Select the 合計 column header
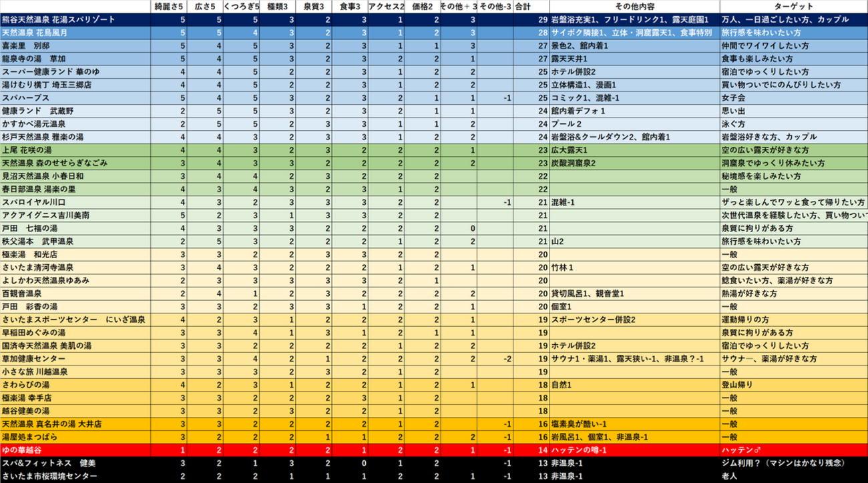Image resolution: width=868 pixels, height=483 pixels. point(531,7)
